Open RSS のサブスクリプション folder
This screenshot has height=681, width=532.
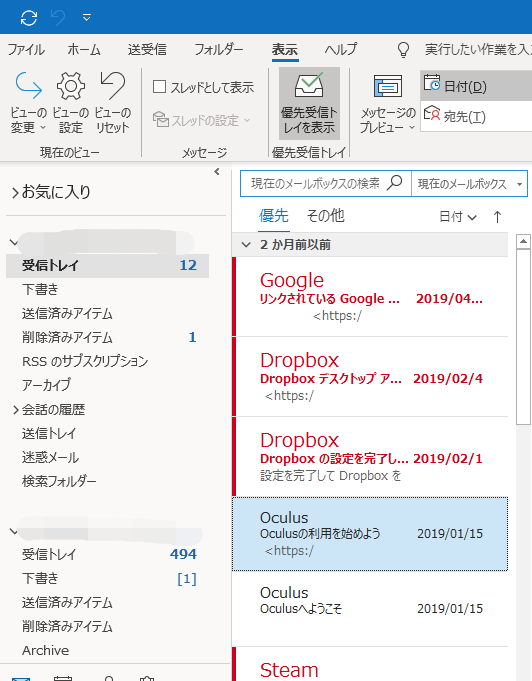85,361
